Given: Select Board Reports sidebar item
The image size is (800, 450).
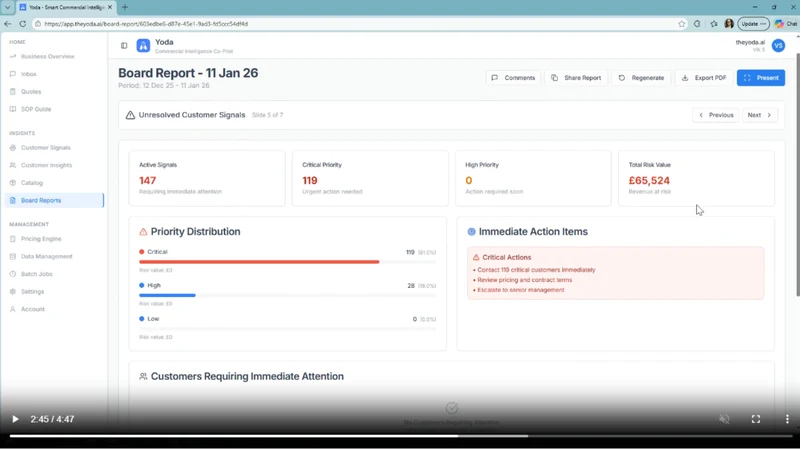Looking at the screenshot, I should 54,201.
